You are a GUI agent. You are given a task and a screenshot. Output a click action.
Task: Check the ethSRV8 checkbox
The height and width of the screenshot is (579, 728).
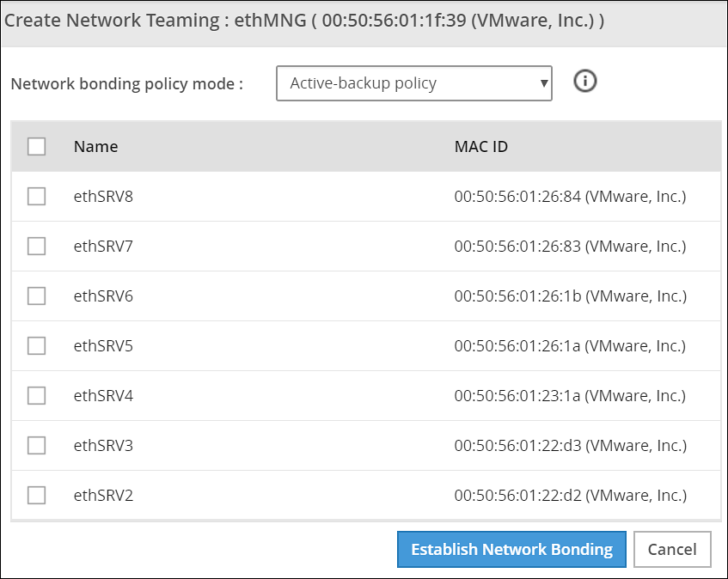click(36, 197)
